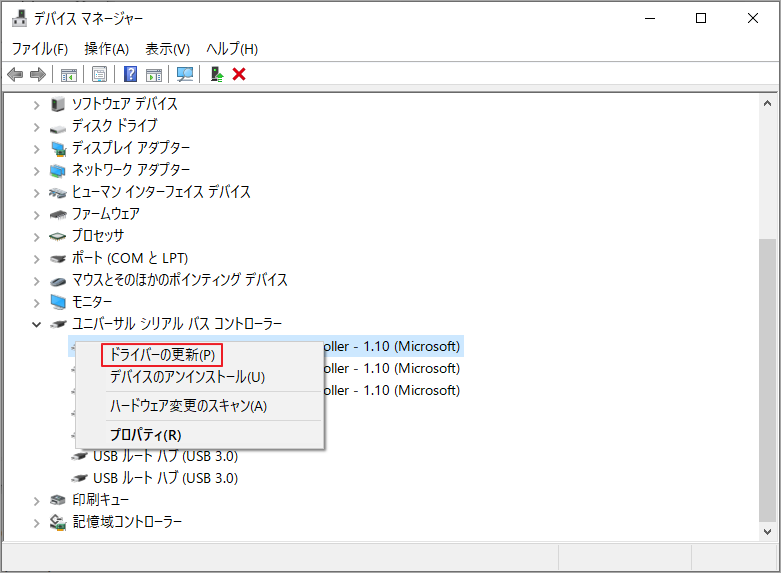781x573 pixels.
Task: Click the scrollbar up arrow
Action: [x=767, y=104]
